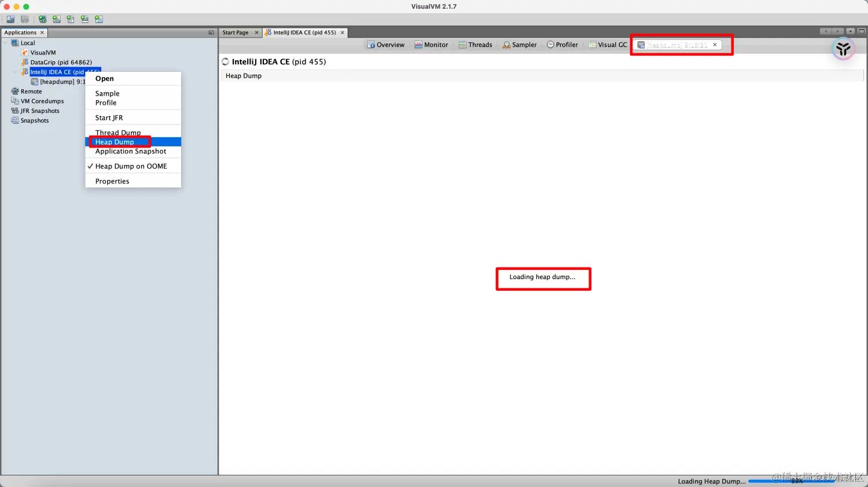The image size is (868, 487).
Task: Click the 'Heap Dump' section header
Action: (x=244, y=76)
